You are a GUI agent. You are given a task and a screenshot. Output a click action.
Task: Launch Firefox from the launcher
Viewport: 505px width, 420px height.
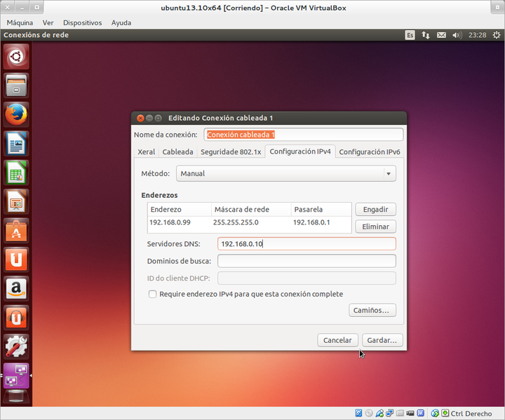click(16, 115)
